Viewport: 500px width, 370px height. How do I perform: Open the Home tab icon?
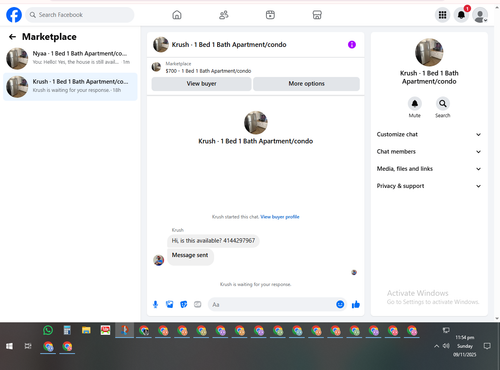pos(177,15)
